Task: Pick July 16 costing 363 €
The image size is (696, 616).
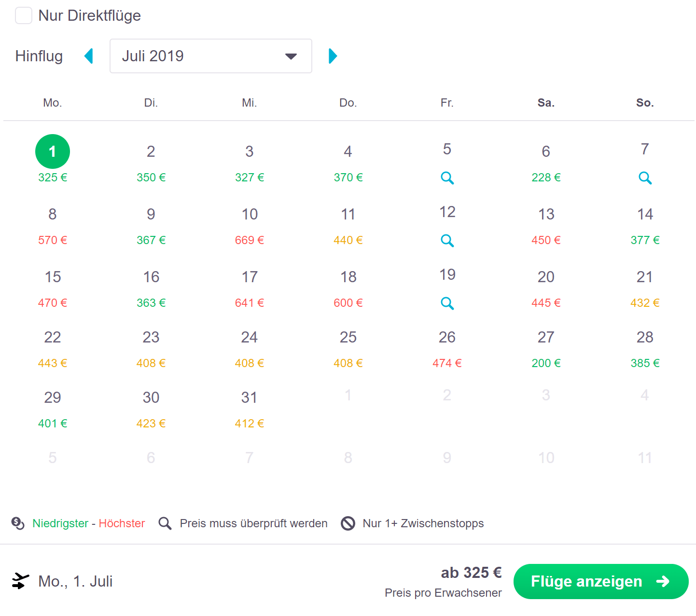Action: [151, 288]
